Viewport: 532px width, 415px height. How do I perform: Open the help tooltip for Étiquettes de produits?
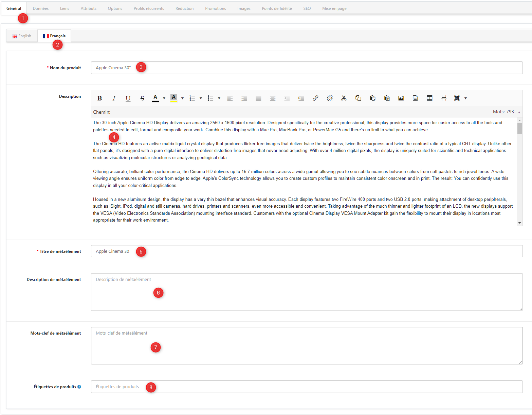pos(79,387)
